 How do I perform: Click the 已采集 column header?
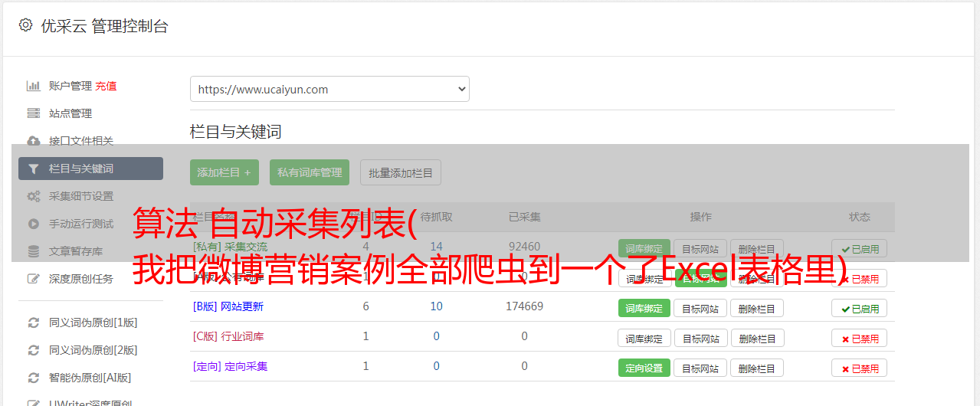click(x=525, y=217)
